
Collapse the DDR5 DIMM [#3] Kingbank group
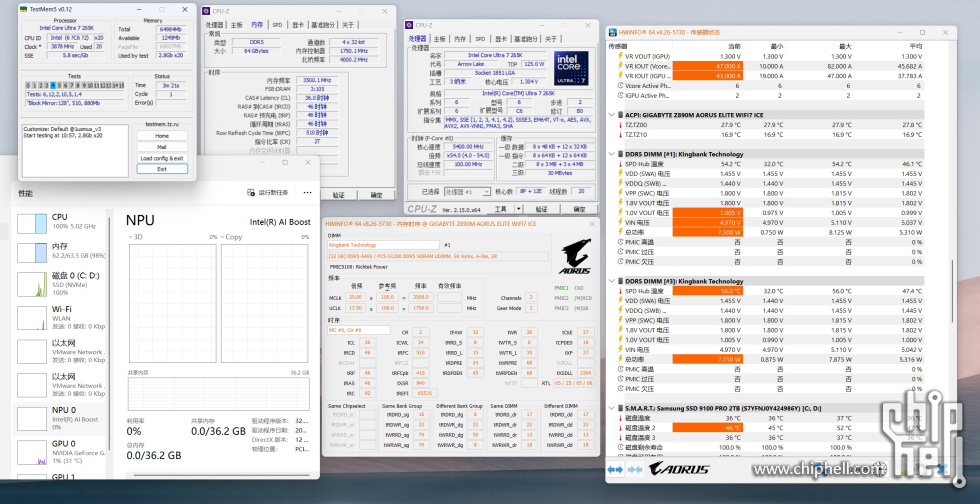tap(612, 281)
